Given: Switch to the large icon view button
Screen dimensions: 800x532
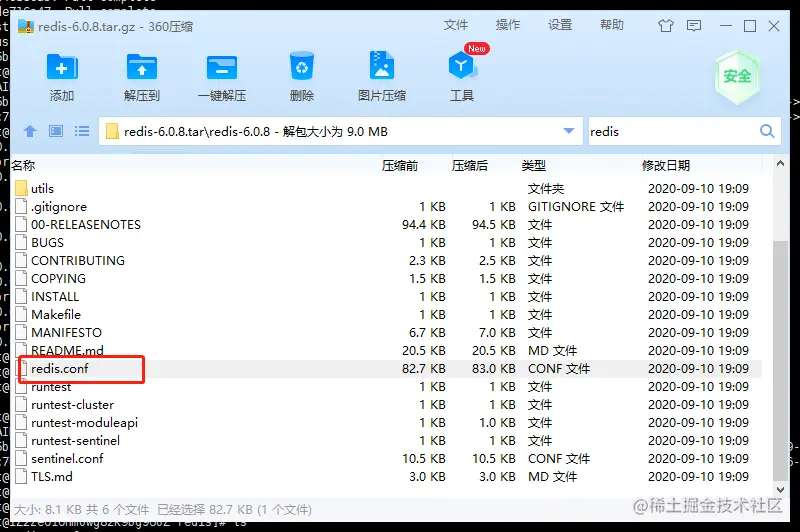Looking at the screenshot, I should pyautogui.click(x=56, y=132).
